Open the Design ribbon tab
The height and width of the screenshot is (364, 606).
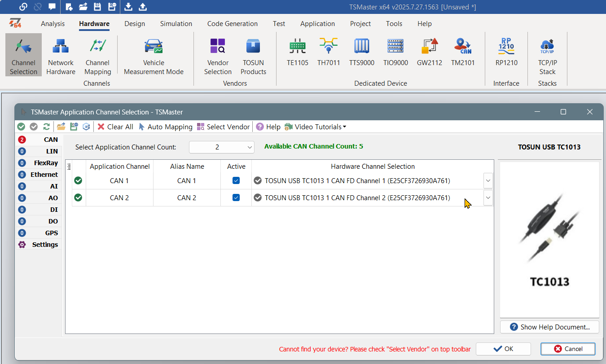135,24
